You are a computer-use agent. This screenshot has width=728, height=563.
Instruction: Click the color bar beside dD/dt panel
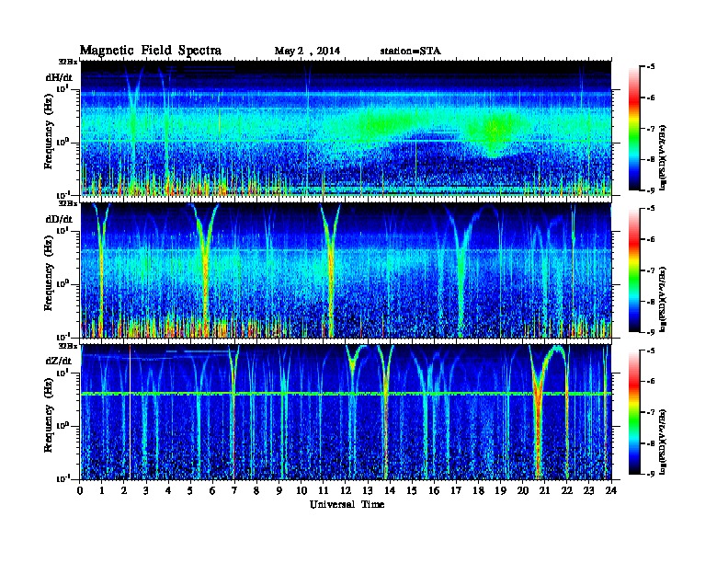click(634, 270)
